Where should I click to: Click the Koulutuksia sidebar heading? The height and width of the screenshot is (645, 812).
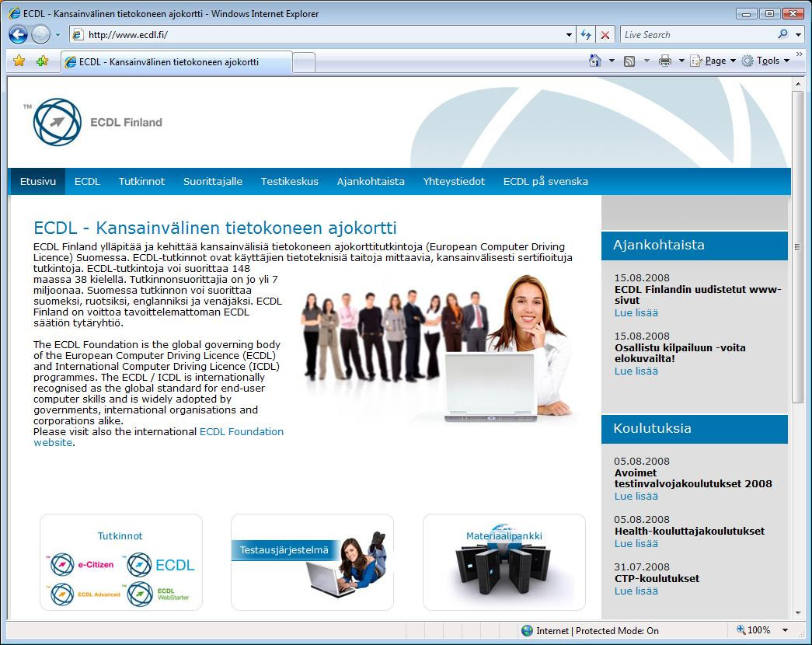[652, 428]
